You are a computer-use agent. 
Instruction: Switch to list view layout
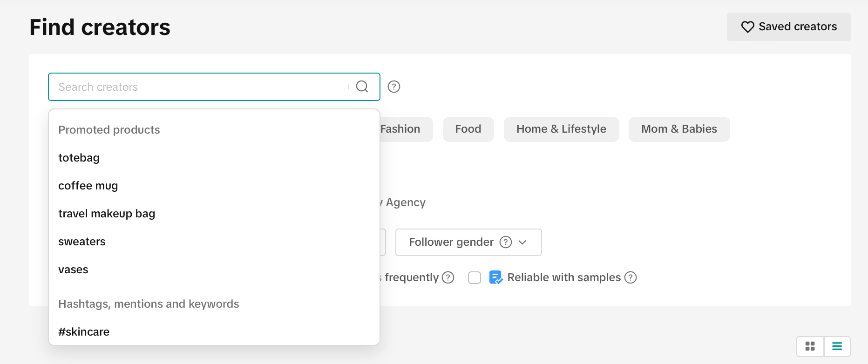[x=837, y=346]
